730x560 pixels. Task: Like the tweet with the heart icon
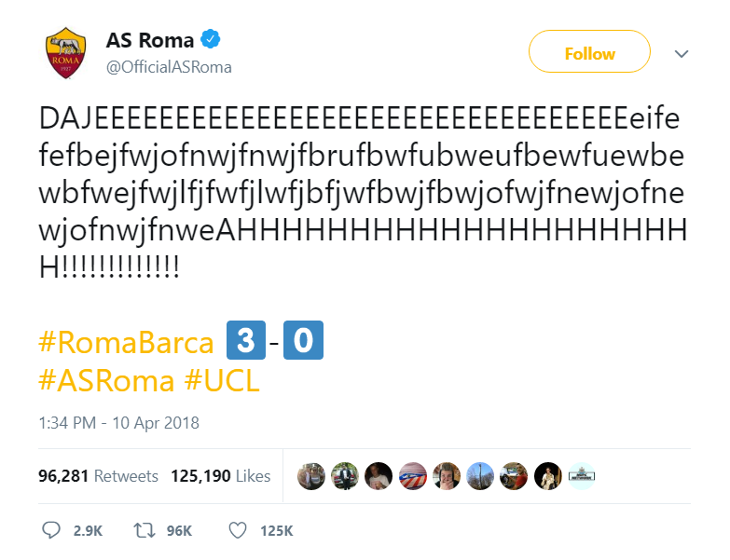pos(238,530)
